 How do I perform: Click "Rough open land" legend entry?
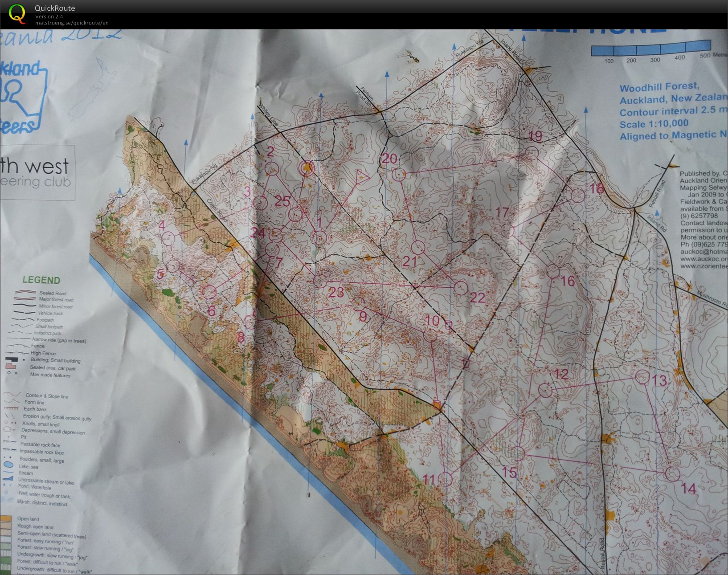[x=35, y=527]
